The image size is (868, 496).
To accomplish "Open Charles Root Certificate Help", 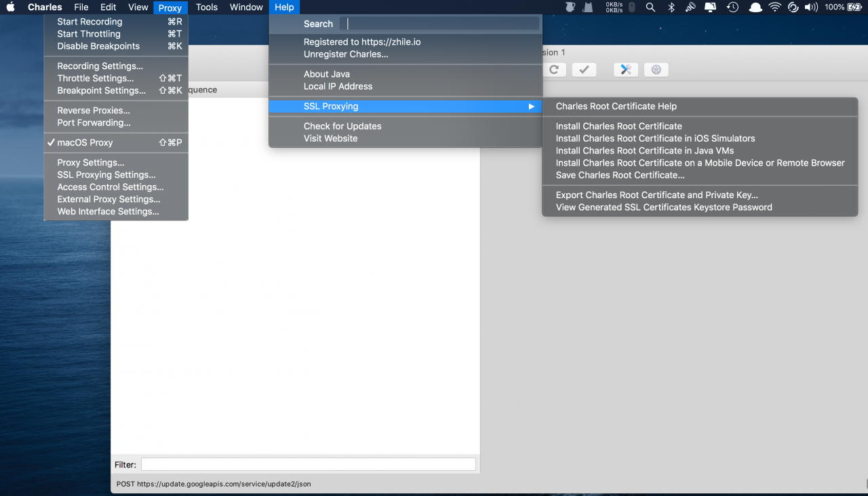I will coord(700,107).
